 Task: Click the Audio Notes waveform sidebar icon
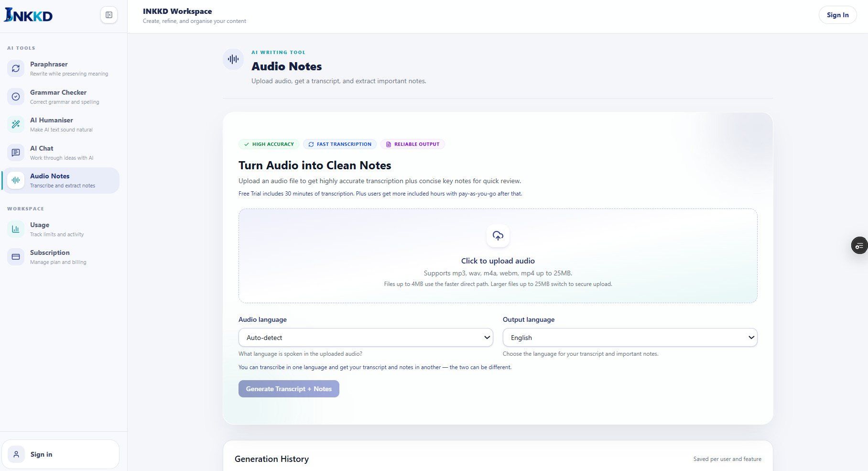(16, 180)
